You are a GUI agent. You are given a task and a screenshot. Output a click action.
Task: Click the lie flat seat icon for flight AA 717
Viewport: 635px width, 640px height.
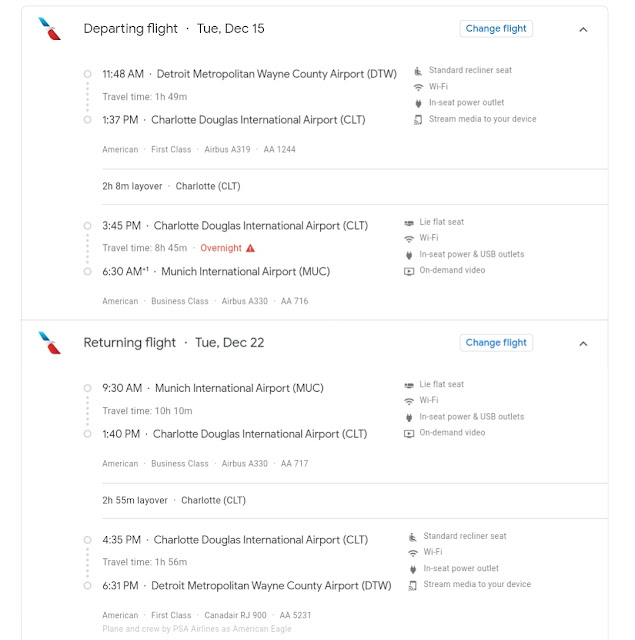(409, 385)
